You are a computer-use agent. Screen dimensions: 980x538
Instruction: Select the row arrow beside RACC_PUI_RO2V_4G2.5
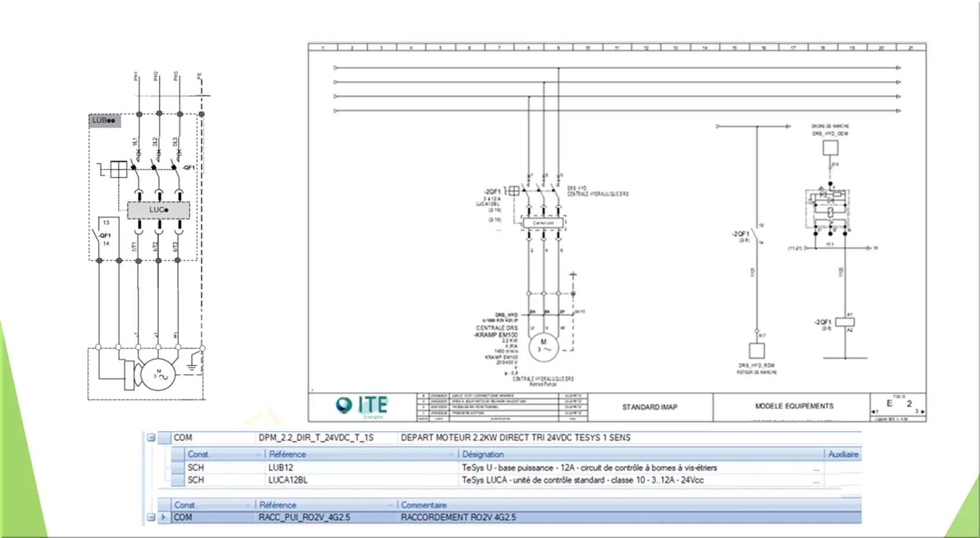tap(164, 517)
